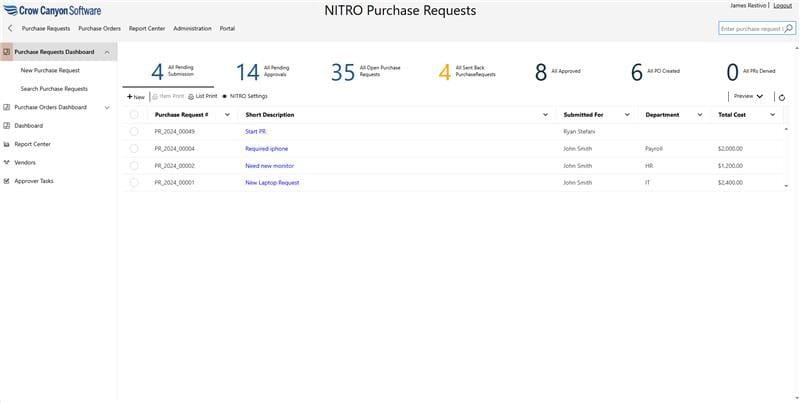The image size is (800, 403).
Task: Open the Total Cost column dropdown
Action: [x=772, y=115]
